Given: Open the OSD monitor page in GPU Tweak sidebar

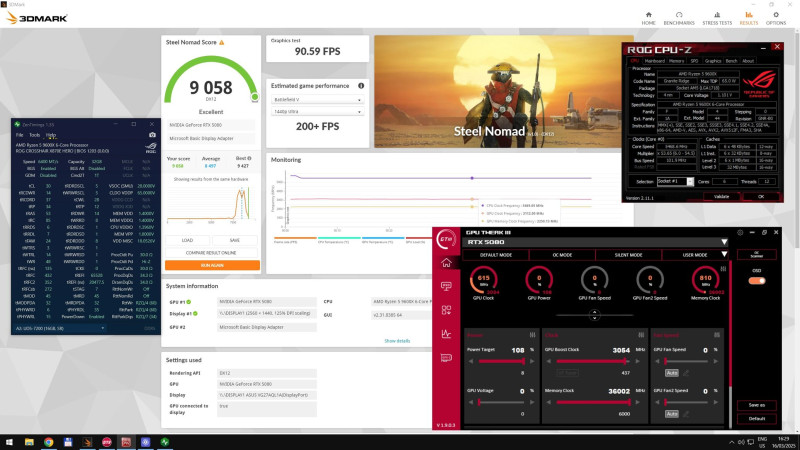Looking at the screenshot, I should [446, 286].
